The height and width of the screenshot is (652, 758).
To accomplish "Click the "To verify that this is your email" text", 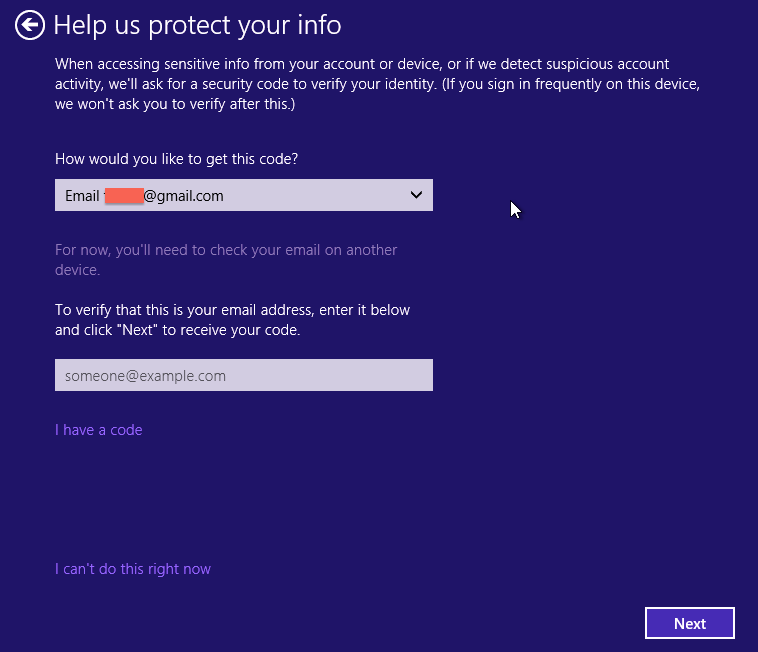I will pyautogui.click(x=232, y=310).
